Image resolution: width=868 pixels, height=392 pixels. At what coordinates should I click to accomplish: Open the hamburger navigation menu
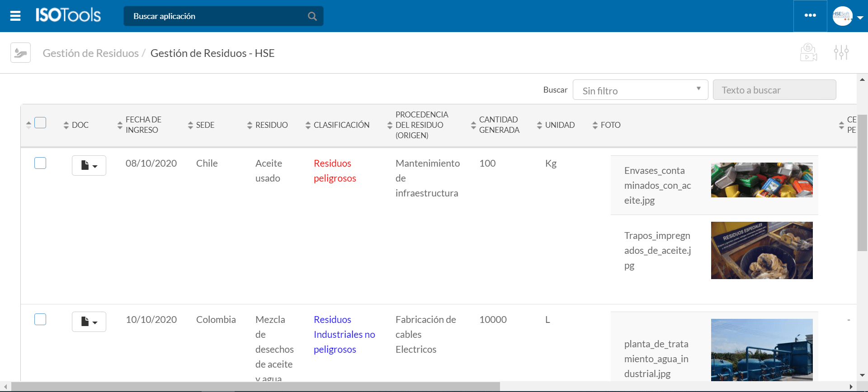tap(15, 16)
